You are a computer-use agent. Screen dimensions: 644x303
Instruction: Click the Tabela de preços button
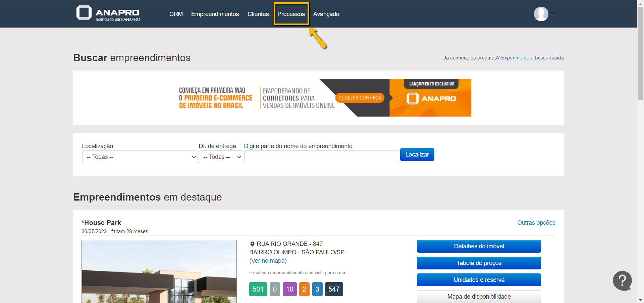pyautogui.click(x=479, y=263)
